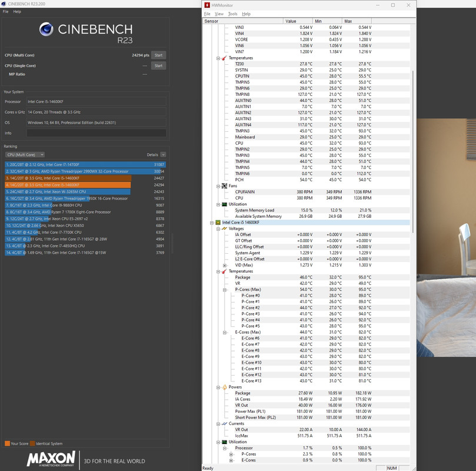The height and width of the screenshot is (471, 476).
Task: Click the Value column header
Action: tap(298, 21)
